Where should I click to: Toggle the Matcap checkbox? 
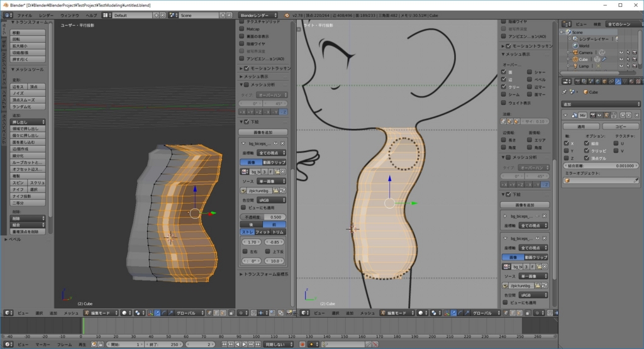pyautogui.click(x=241, y=29)
